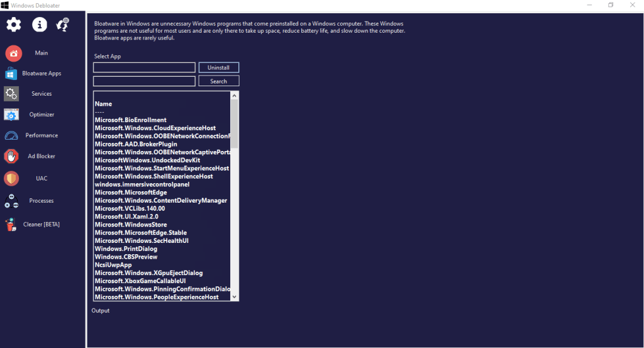Select Microsoft.Windows.OOBENetworkCaptivePortal entry
Screen dimensions: 644x348
162,152
